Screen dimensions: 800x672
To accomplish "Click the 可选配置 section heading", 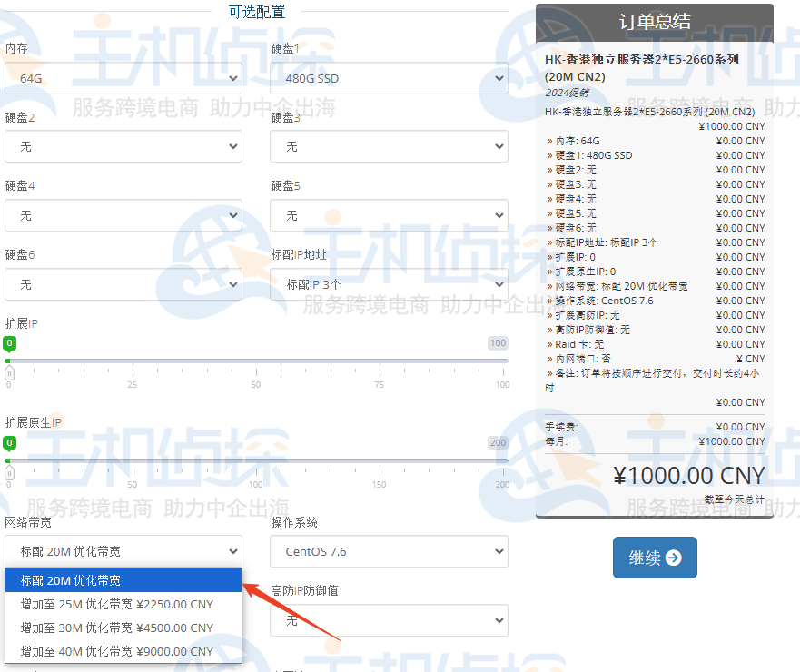I will point(257,11).
